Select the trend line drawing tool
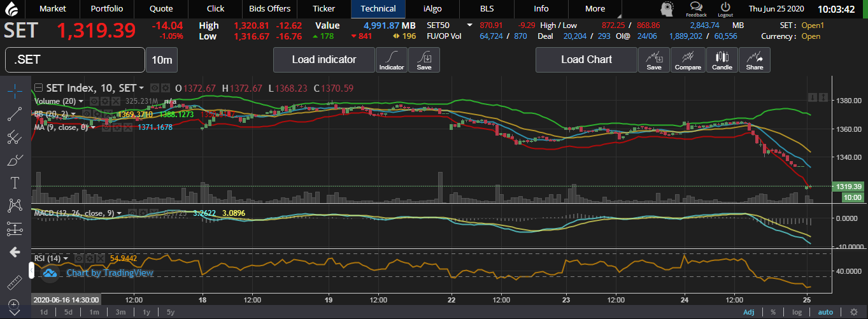 click(x=15, y=114)
